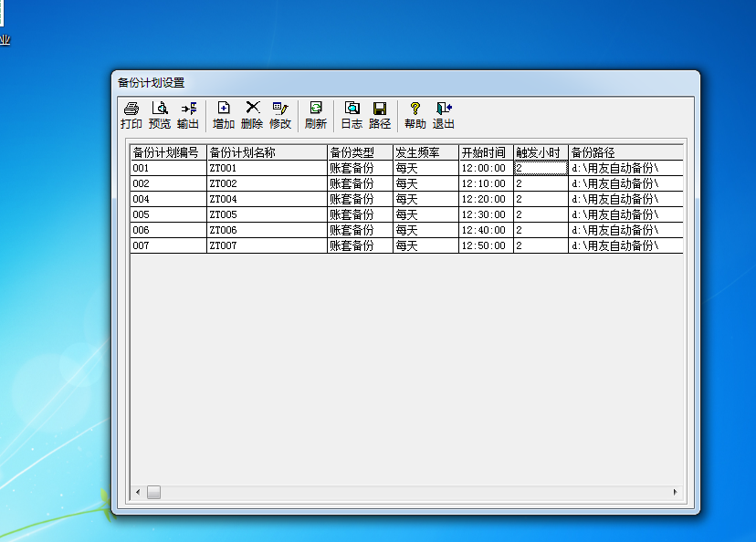Click plan name ZT004
Screen dimensions: 756x542
coord(268,199)
